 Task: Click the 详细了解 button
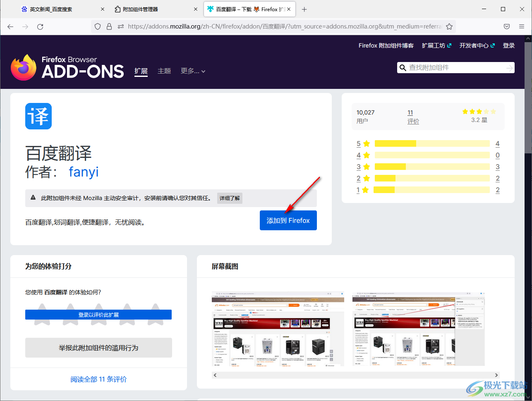(230, 198)
